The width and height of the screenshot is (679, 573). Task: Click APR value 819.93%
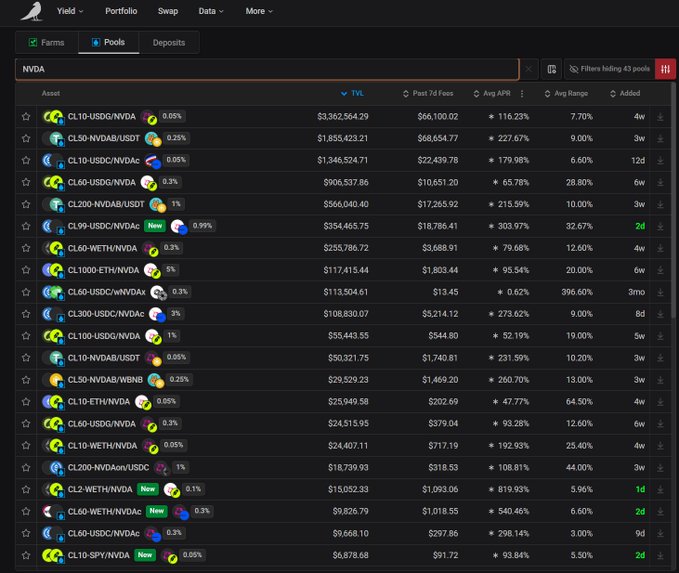pyautogui.click(x=513, y=489)
